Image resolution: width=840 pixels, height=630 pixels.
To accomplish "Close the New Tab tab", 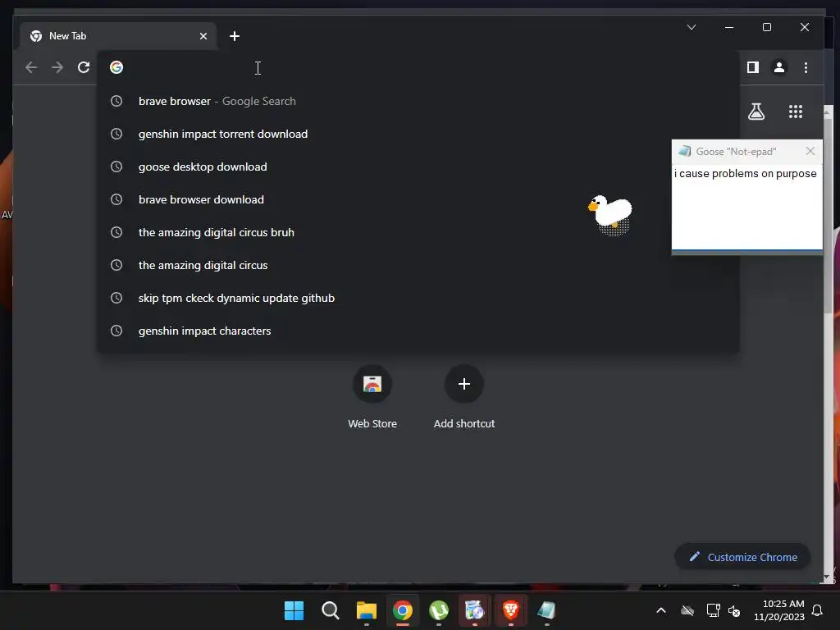I will tap(203, 36).
